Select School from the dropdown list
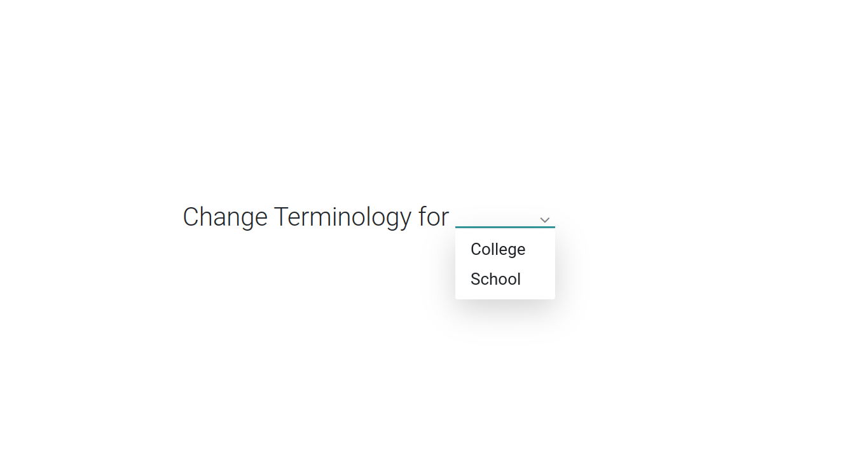This screenshot has width=868, height=450. (x=505, y=279)
